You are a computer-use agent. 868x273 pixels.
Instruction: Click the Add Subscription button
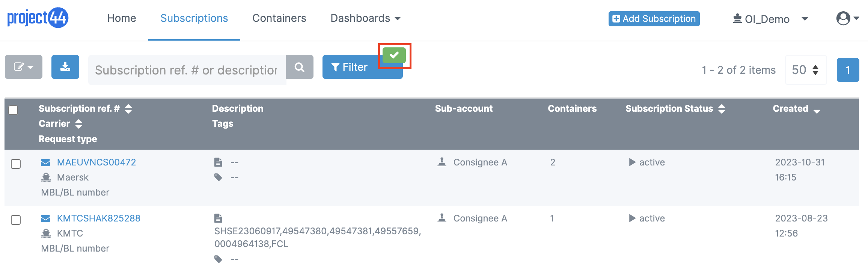click(654, 19)
